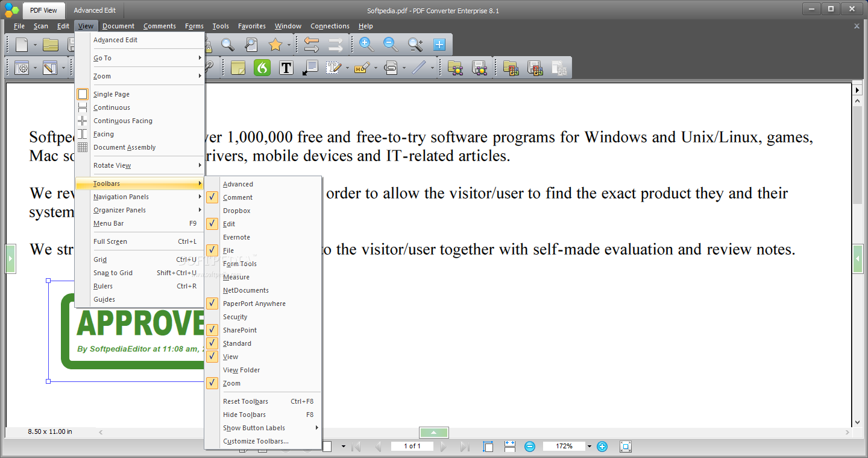
Task: Click the Favorites star icon
Action: [275, 45]
